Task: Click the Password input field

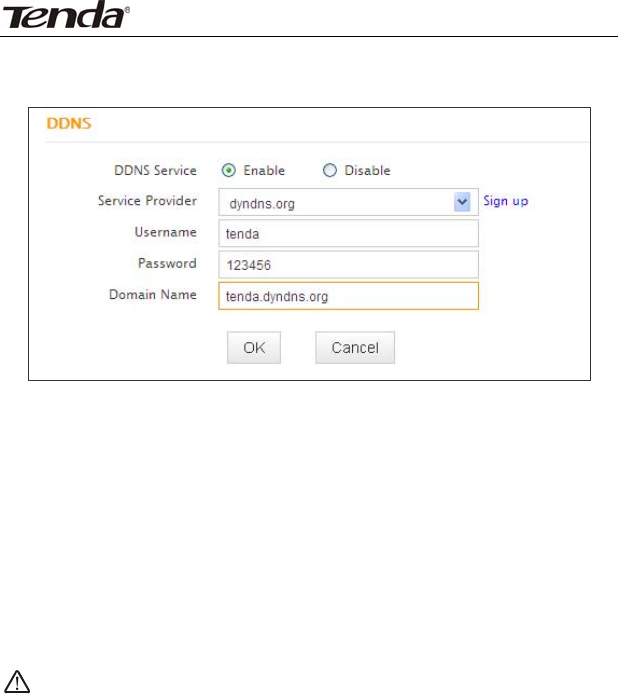Action: [x=348, y=265]
